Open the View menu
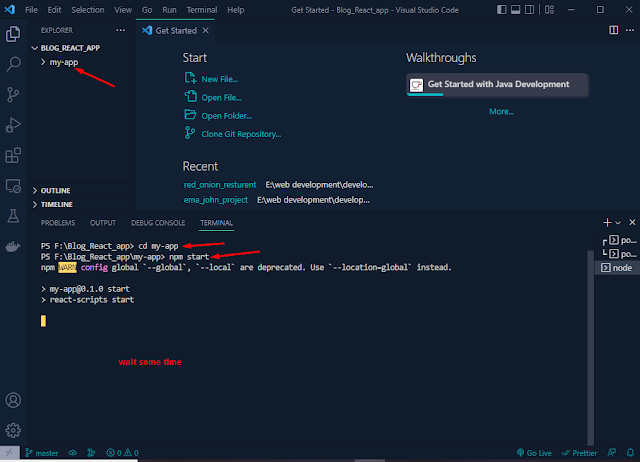 [x=123, y=10]
